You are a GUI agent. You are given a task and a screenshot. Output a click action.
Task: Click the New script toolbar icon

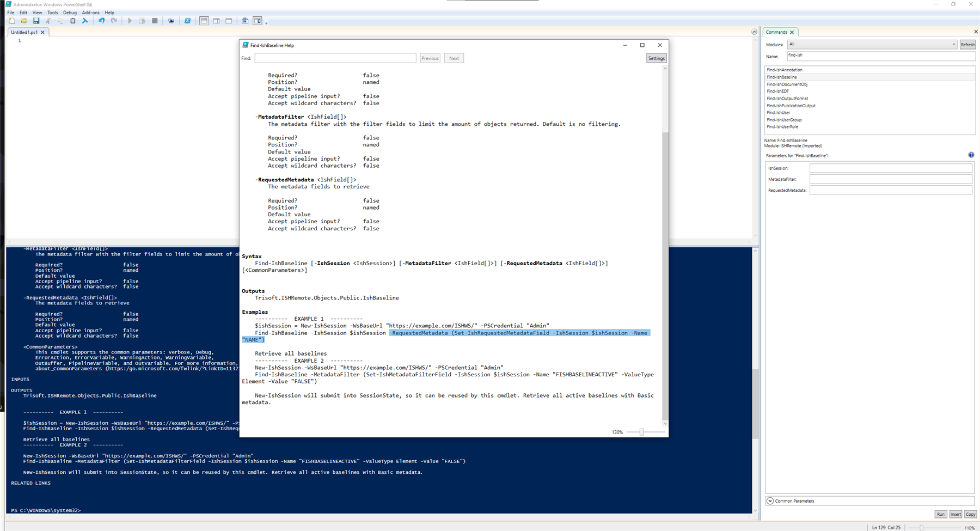tap(11, 21)
